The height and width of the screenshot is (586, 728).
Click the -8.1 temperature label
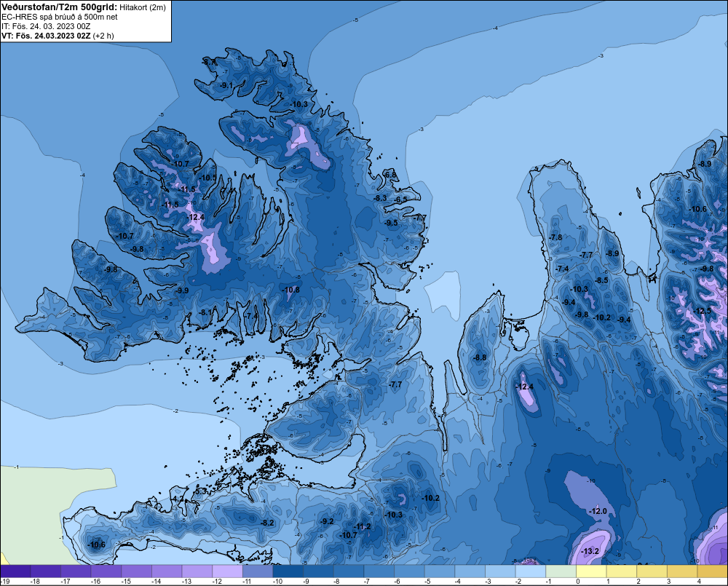[205, 312]
